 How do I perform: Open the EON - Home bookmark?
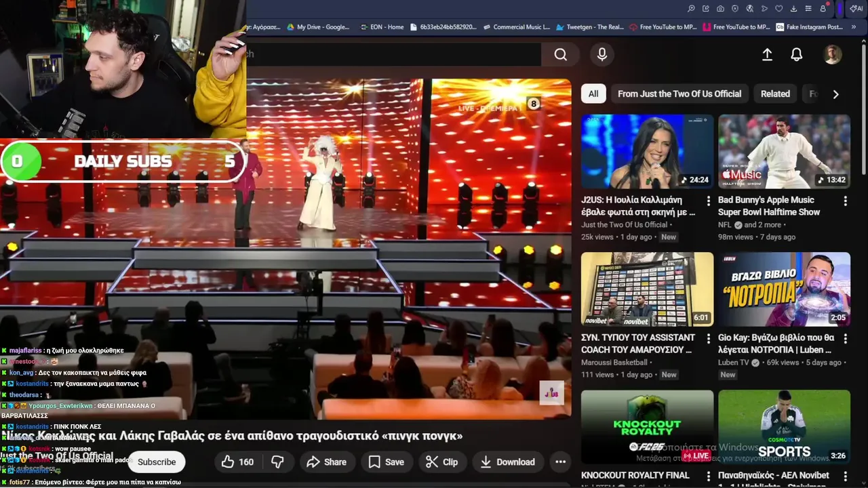point(381,27)
